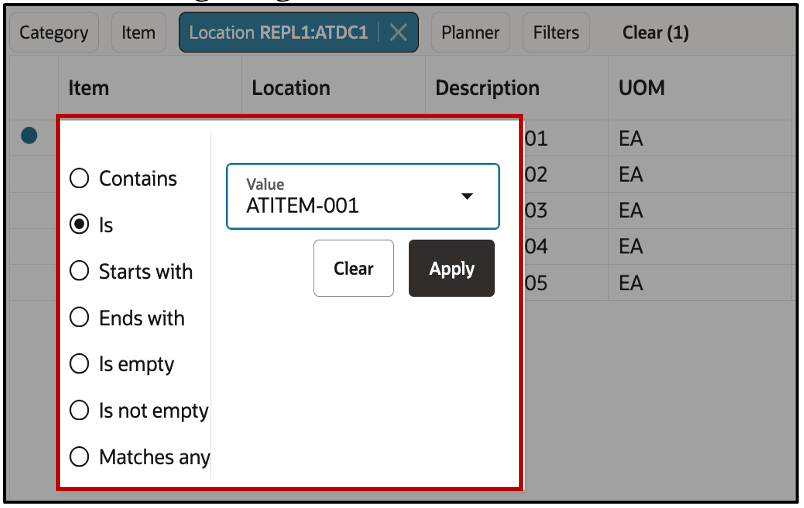
Task: Click the Clear button in the popup
Action: point(353,268)
